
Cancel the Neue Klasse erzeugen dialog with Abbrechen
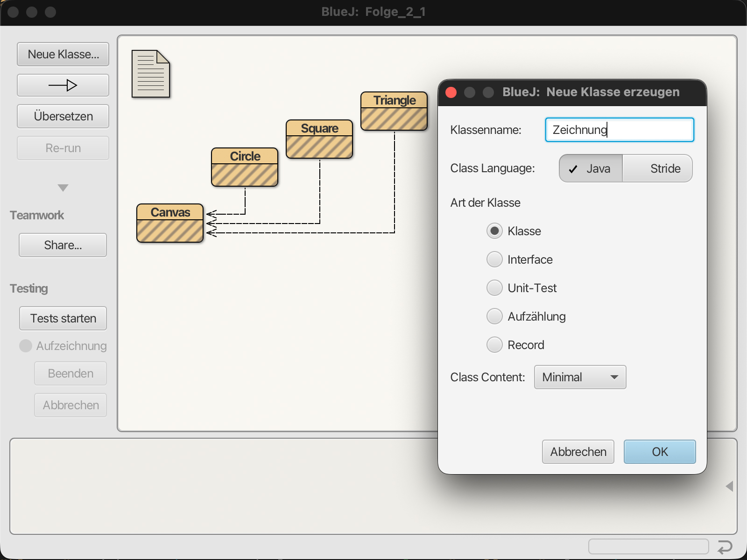pyautogui.click(x=578, y=452)
